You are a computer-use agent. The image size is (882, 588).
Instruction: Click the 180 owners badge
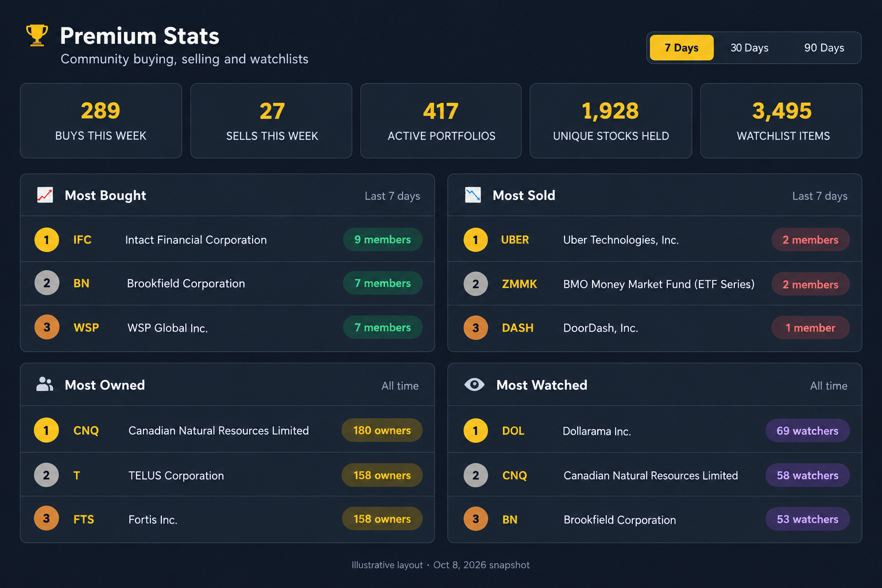click(x=382, y=430)
